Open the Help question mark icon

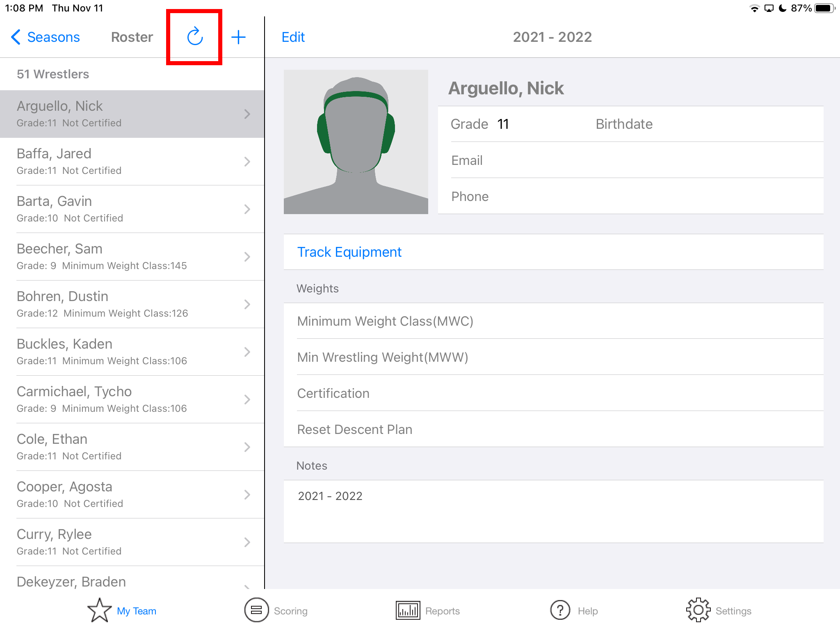(560, 610)
